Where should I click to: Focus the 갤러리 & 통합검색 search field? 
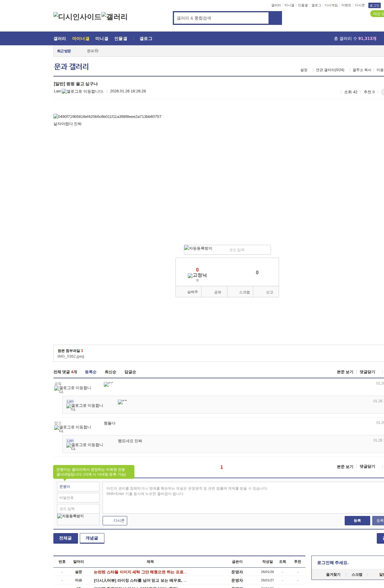click(x=221, y=18)
